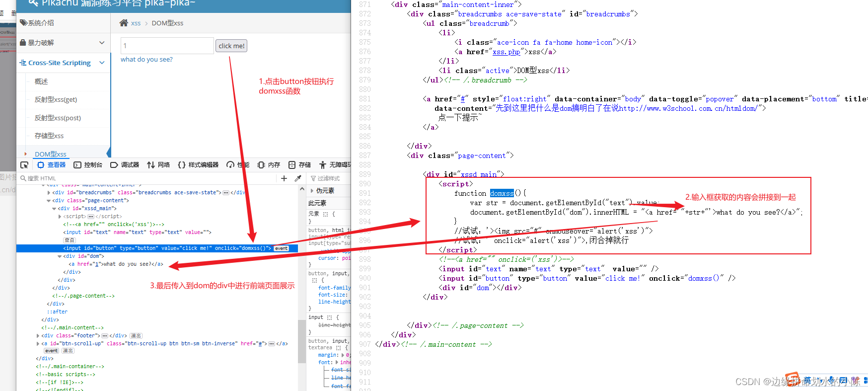Click the event badge under btn-scroll-up
868x391 pixels.
[x=52, y=351]
